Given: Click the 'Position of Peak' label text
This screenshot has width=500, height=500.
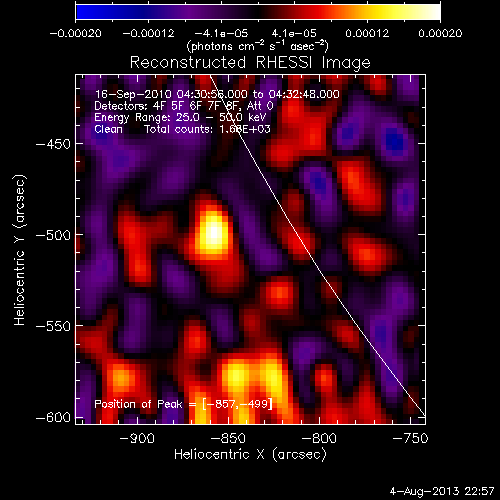Looking at the screenshot, I should [x=138, y=404].
